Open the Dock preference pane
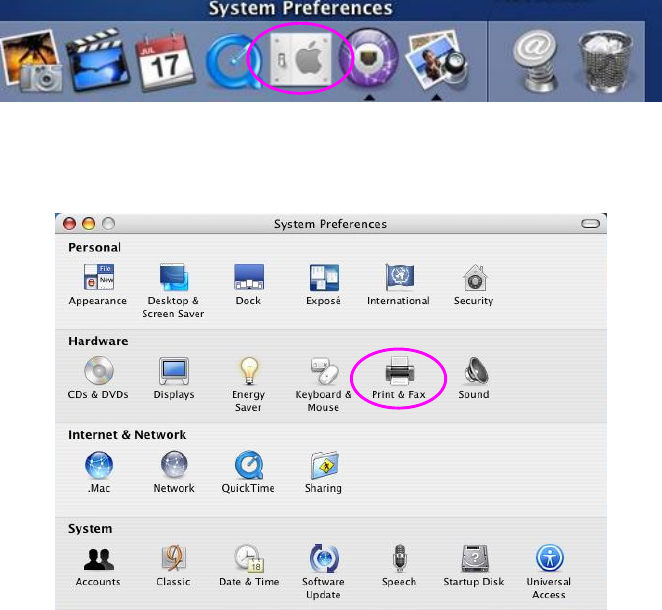The height and width of the screenshot is (610, 662). 249,284
